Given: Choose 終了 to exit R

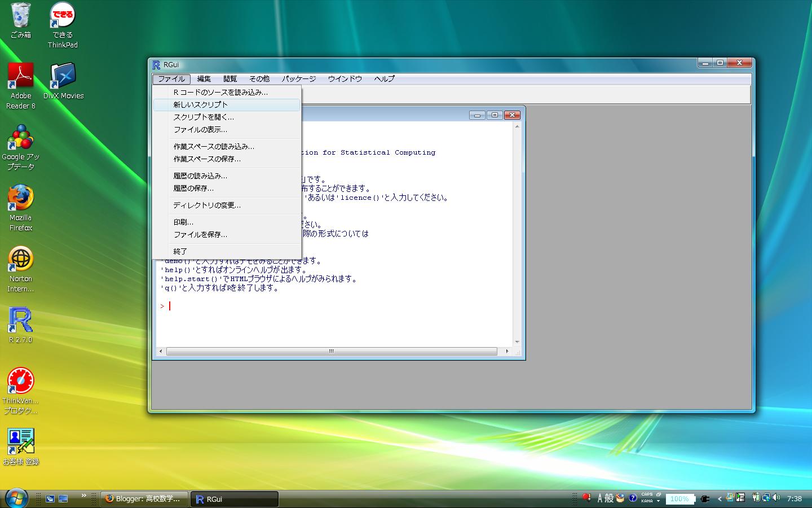Looking at the screenshot, I should tap(227, 251).
